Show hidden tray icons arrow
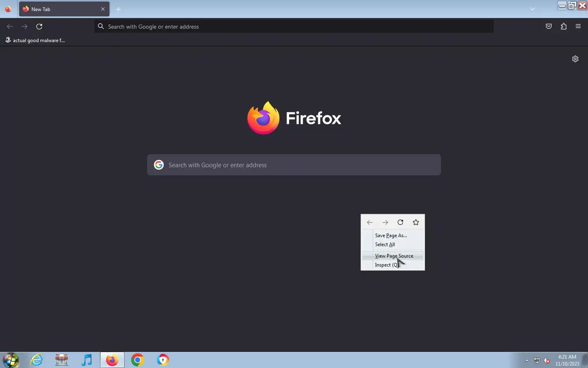 tap(527, 361)
